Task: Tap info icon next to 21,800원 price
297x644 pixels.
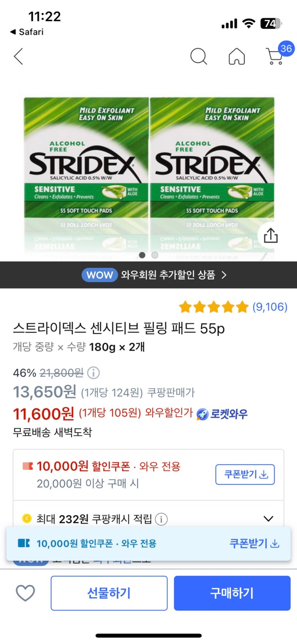Action: click(94, 373)
